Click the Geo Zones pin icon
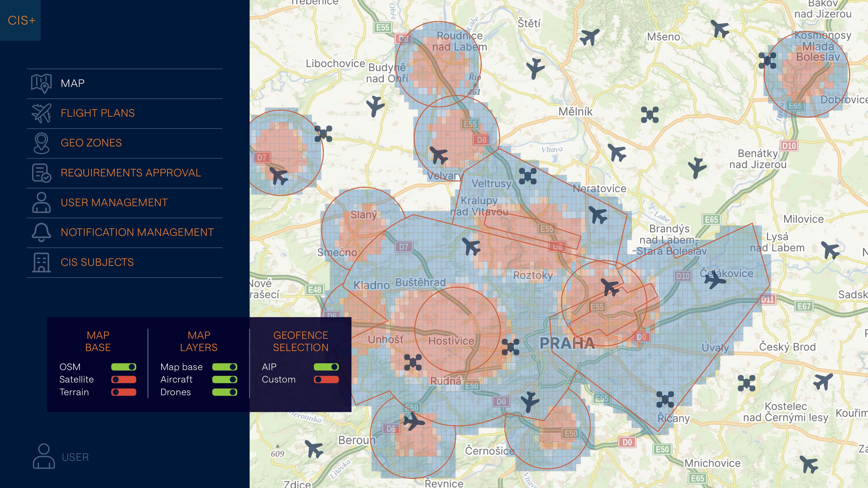868x488 pixels. [x=41, y=143]
